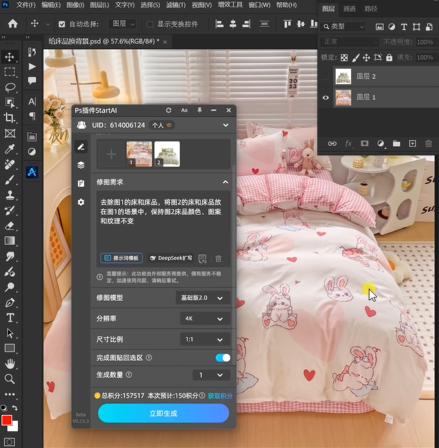Select the Frame tool
439x448 pixels.
pyautogui.click(x=10, y=133)
